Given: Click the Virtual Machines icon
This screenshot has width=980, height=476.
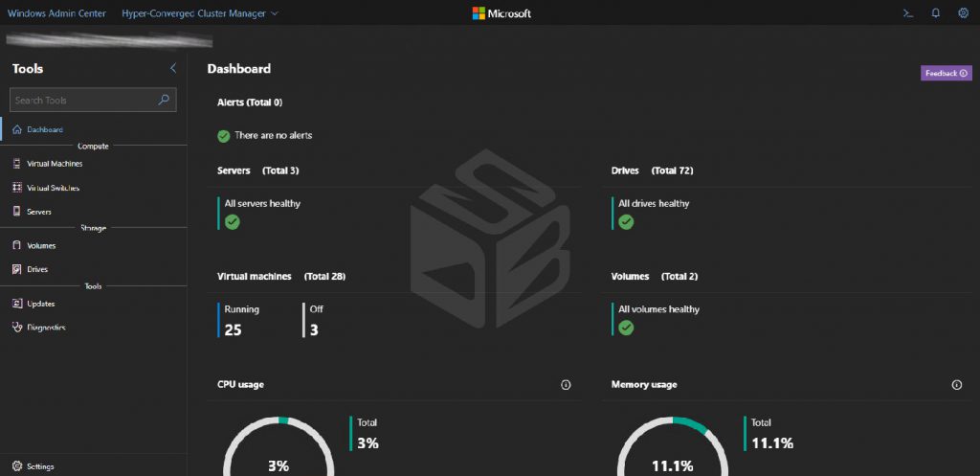Looking at the screenshot, I should click(x=17, y=163).
